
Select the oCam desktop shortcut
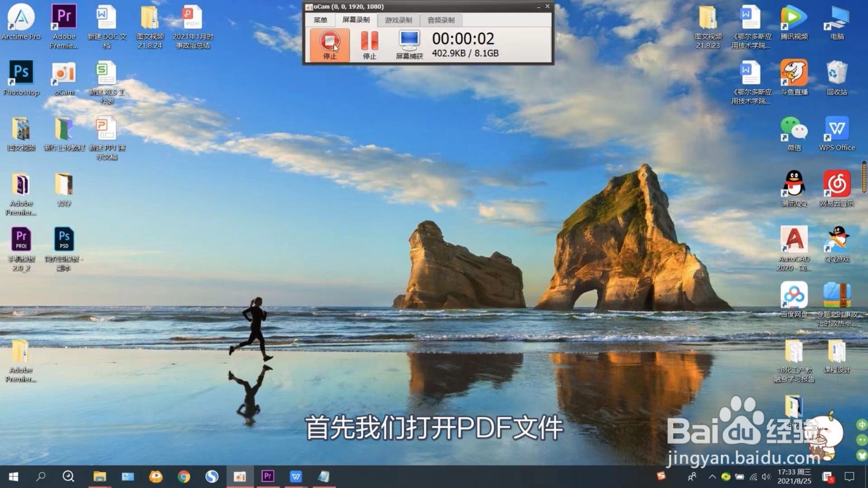tap(64, 78)
